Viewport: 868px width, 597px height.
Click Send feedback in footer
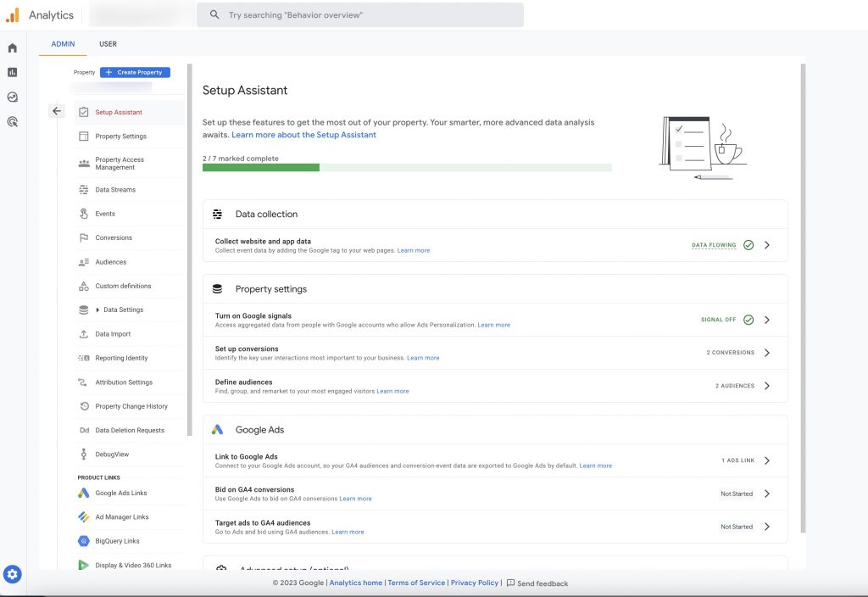click(x=537, y=583)
